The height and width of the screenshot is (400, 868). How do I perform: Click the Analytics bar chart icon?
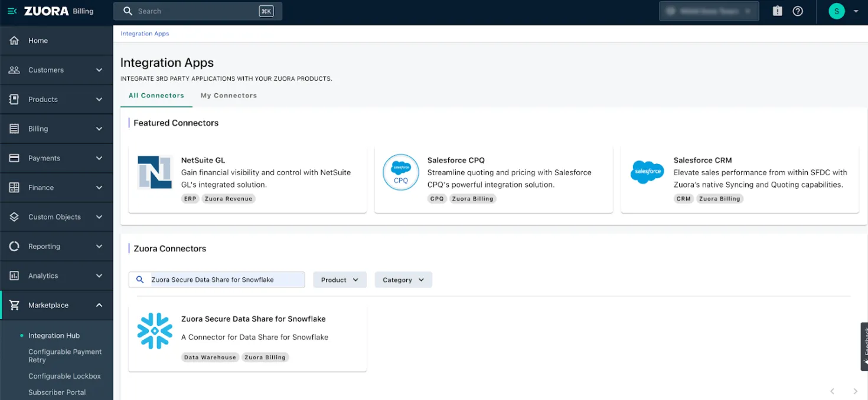(14, 276)
